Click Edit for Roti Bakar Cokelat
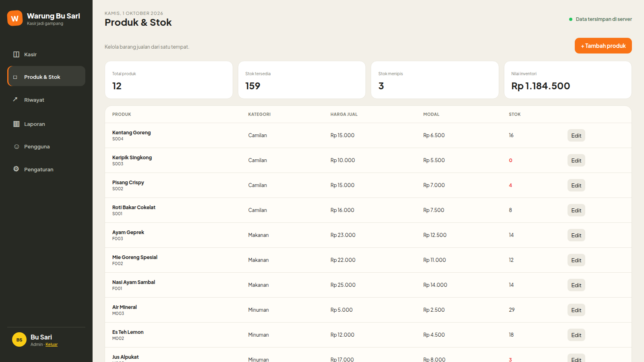This screenshot has width=644, height=362. pos(576,210)
